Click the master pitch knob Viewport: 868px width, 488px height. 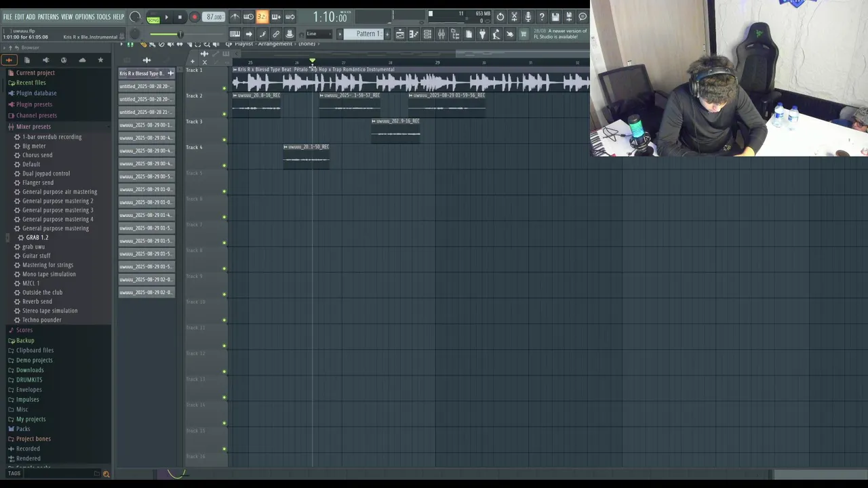[x=135, y=34]
